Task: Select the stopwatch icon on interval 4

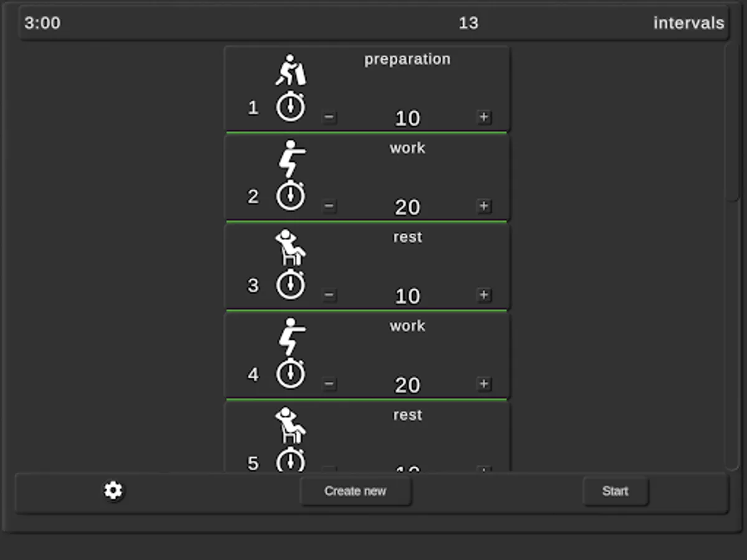Action: (x=291, y=373)
